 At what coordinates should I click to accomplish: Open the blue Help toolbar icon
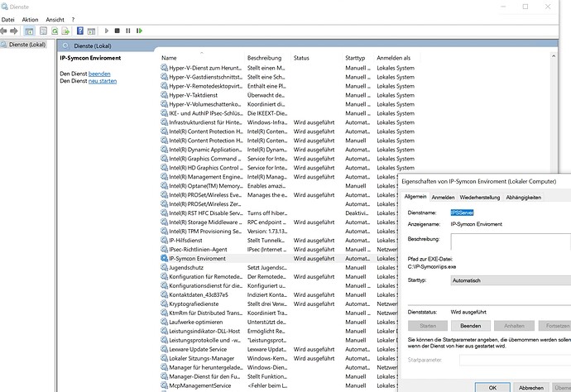[x=80, y=31]
